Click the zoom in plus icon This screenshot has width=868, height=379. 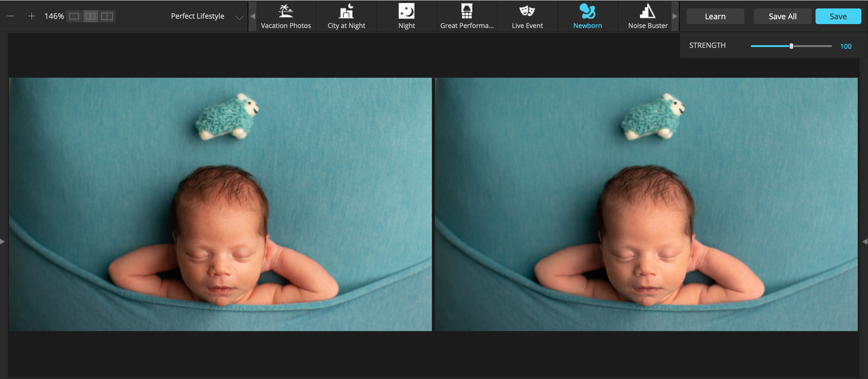point(31,16)
